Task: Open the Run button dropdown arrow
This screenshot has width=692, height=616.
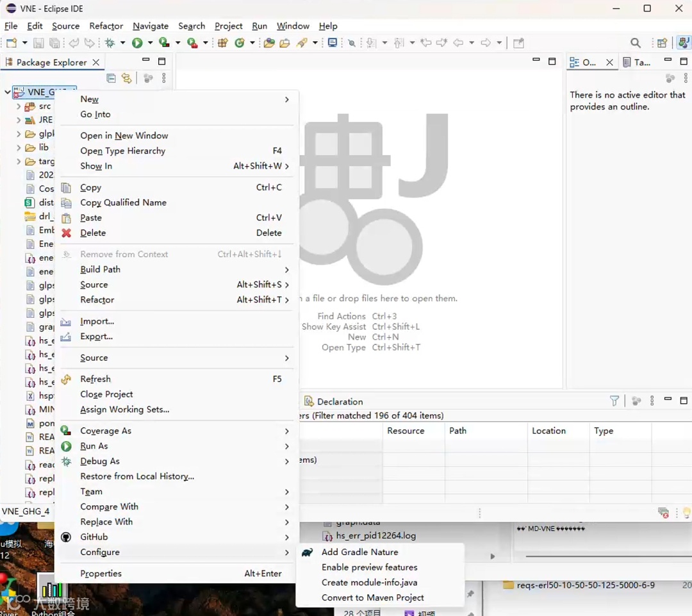Action: coord(150,43)
